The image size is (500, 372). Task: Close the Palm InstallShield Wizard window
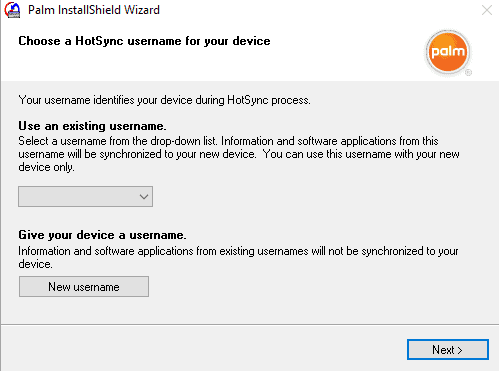coord(487,10)
